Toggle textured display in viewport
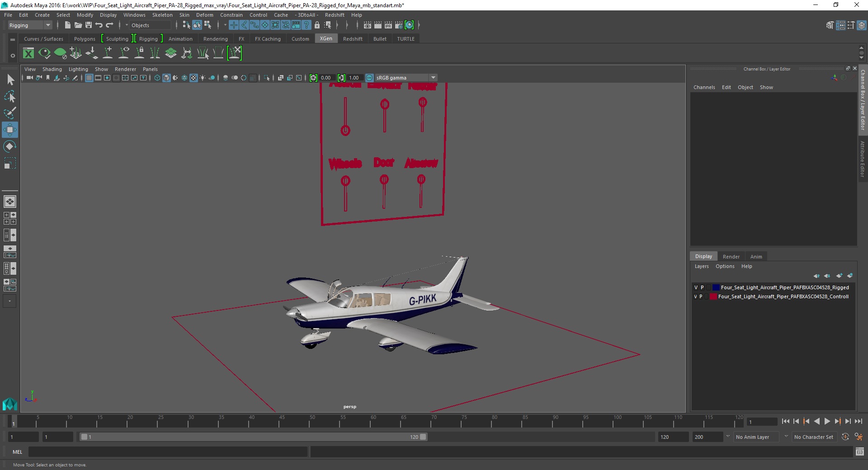 [x=193, y=78]
